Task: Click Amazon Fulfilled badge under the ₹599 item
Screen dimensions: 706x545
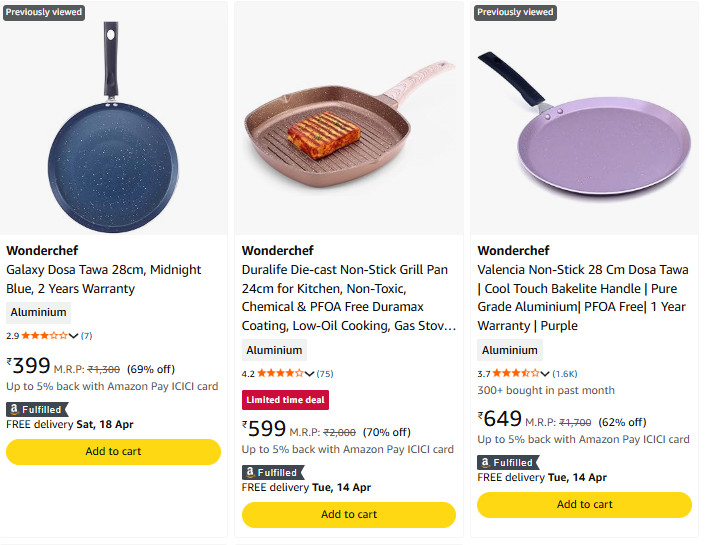Action: [x=273, y=472]
